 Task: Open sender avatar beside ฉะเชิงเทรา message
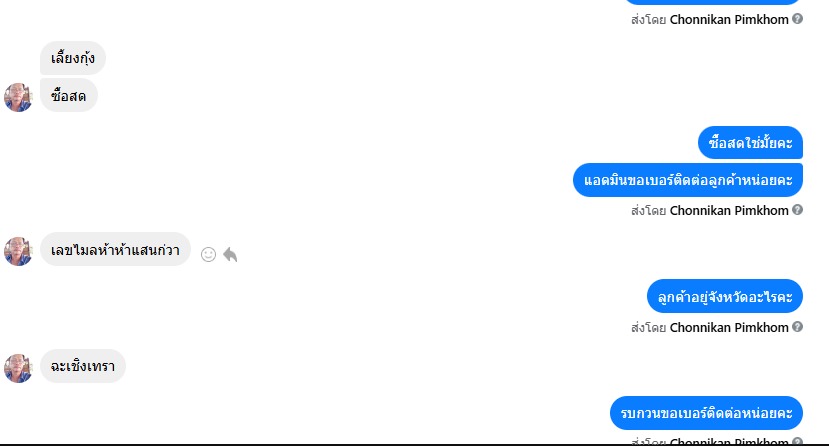point(18,368)
